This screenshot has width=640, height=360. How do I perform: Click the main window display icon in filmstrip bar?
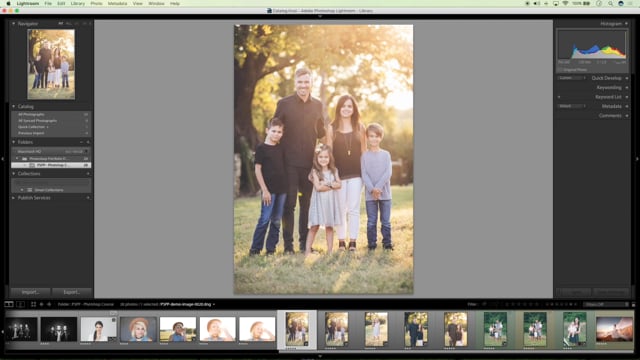coord(9,304)
